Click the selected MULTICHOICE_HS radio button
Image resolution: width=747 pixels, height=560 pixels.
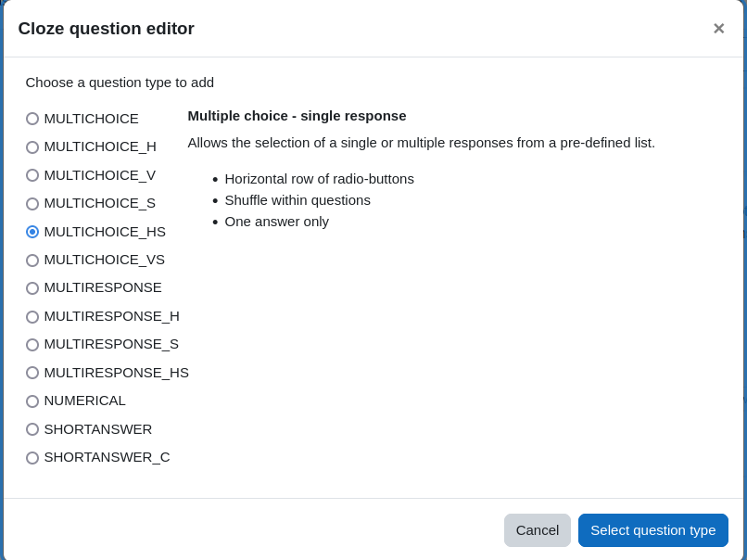pyautogui.click(x=32, y=232)
